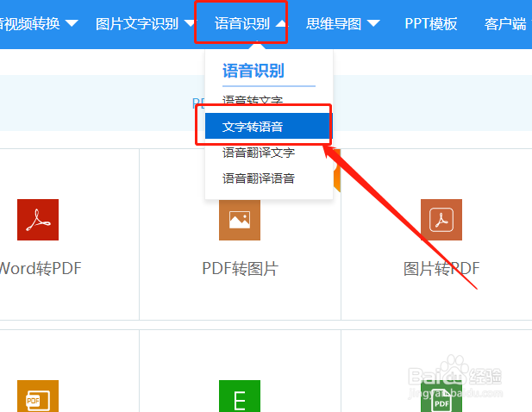Open the 图片转PDF text link

[441, 268]
